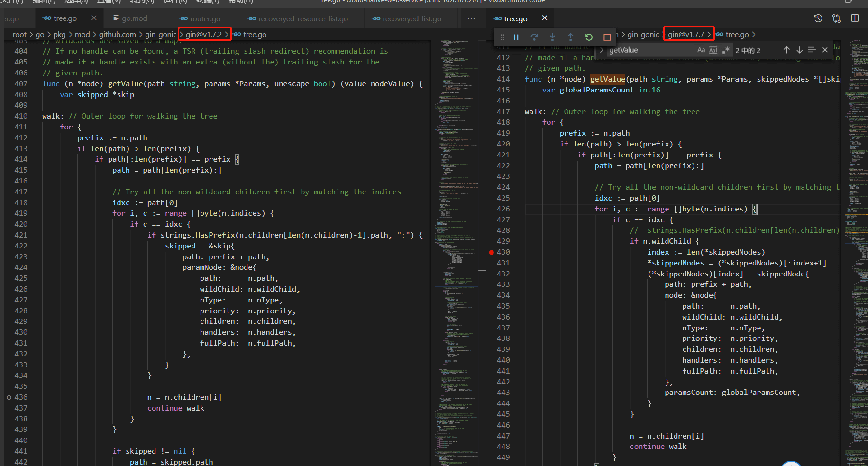
Task: Click "walk:" label on right line 417
Action: 535,112
